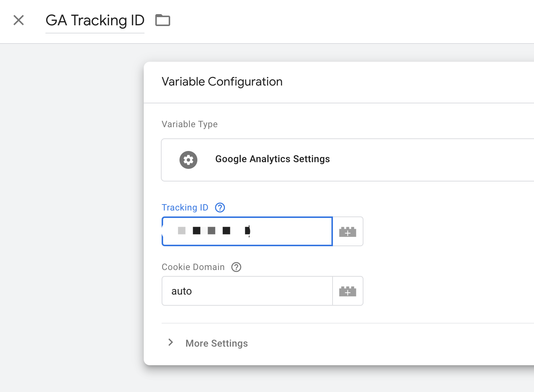The height and width of the screenshot is (392, 534).
Task: Open help for Tracking ID
Action: pos(220,208)
